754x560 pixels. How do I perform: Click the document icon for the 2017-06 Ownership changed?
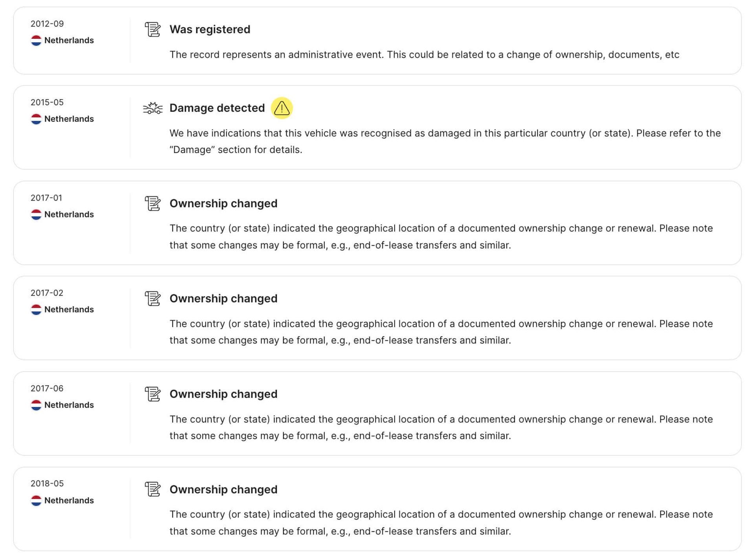(x=153, y=394)
